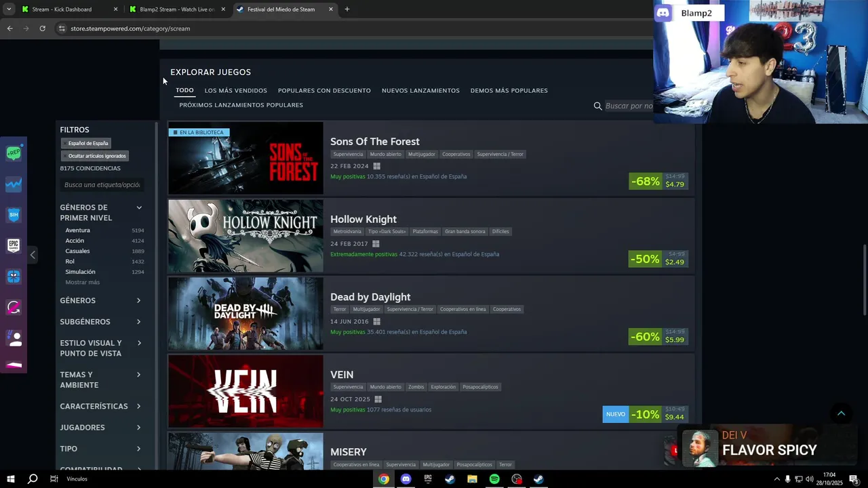
Task: Click the search magnifier icon near 'Buscar por nombre'
Action: pyautogui.click(x=597, y=106)
